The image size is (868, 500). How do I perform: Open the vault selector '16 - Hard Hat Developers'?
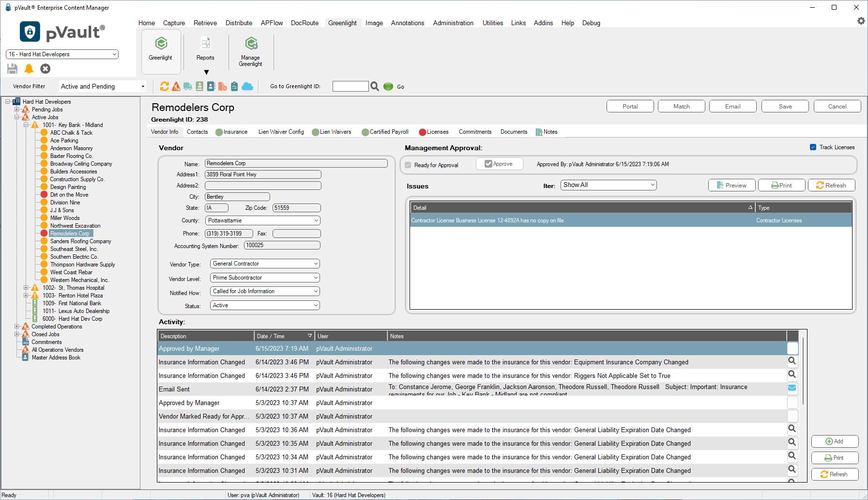click(x=62, y=54)
